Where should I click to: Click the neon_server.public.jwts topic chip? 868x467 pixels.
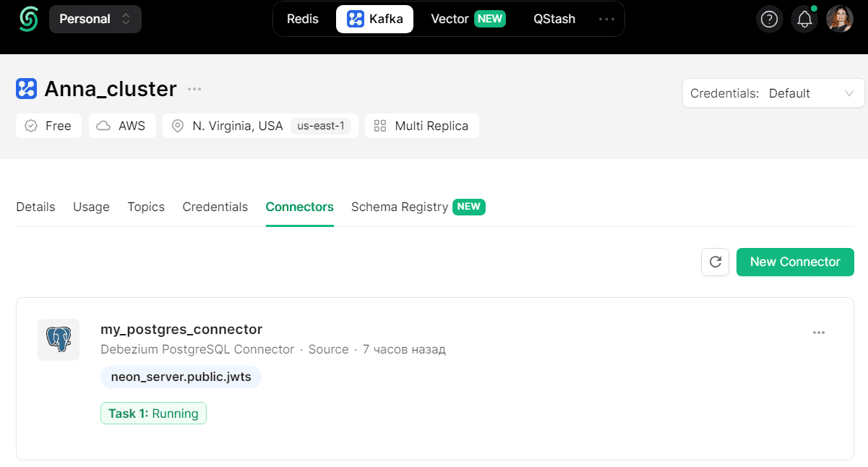181,377
